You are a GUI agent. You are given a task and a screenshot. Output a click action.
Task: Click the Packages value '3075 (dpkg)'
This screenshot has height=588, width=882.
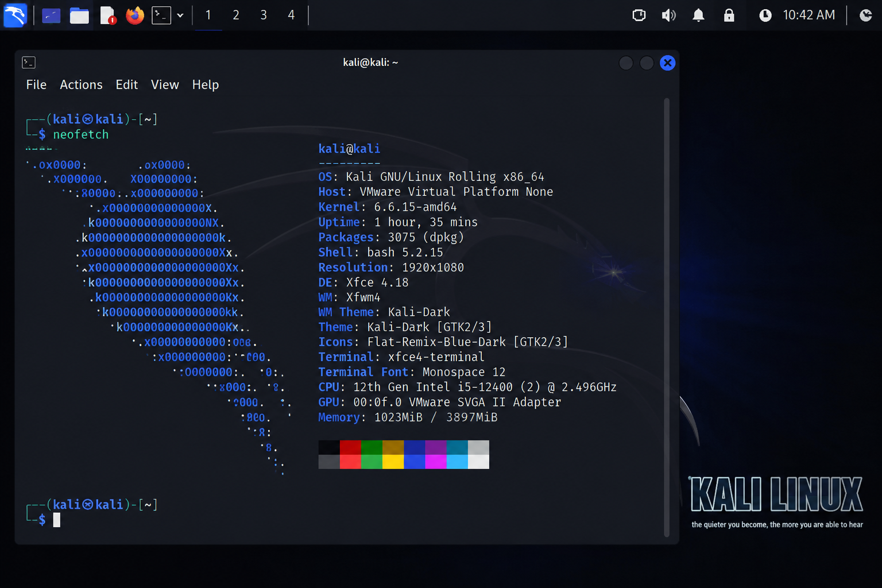(x=425, y=237)
